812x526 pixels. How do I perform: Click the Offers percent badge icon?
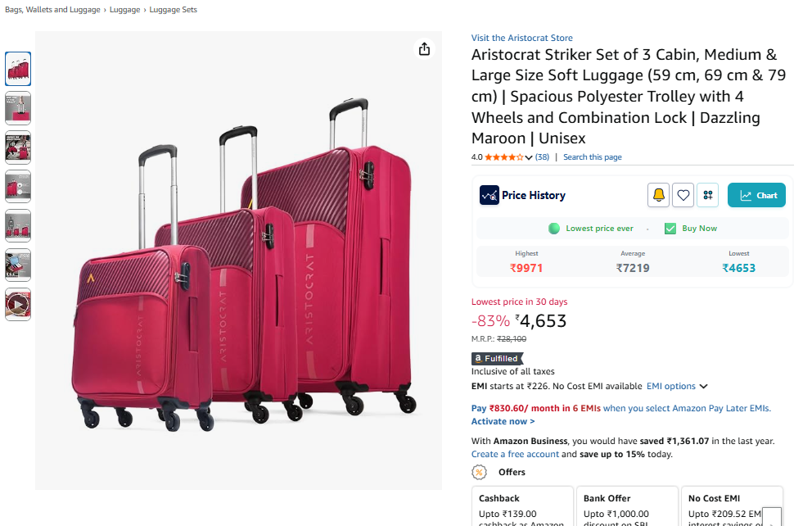pyautogui.click(x=479, y=472)
